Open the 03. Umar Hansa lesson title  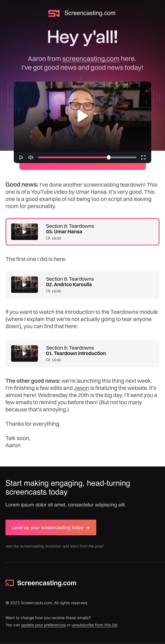[x=64, y=232]
